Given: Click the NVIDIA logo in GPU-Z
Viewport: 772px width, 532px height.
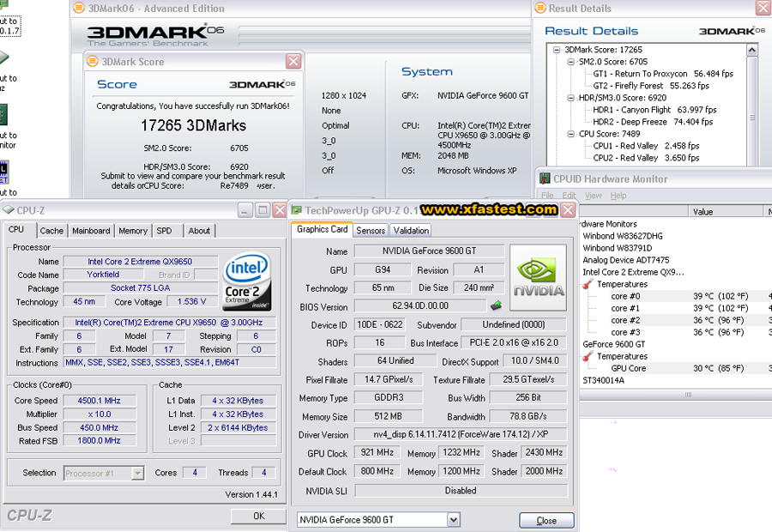Looking at the screenshot, I should [538, 278].
